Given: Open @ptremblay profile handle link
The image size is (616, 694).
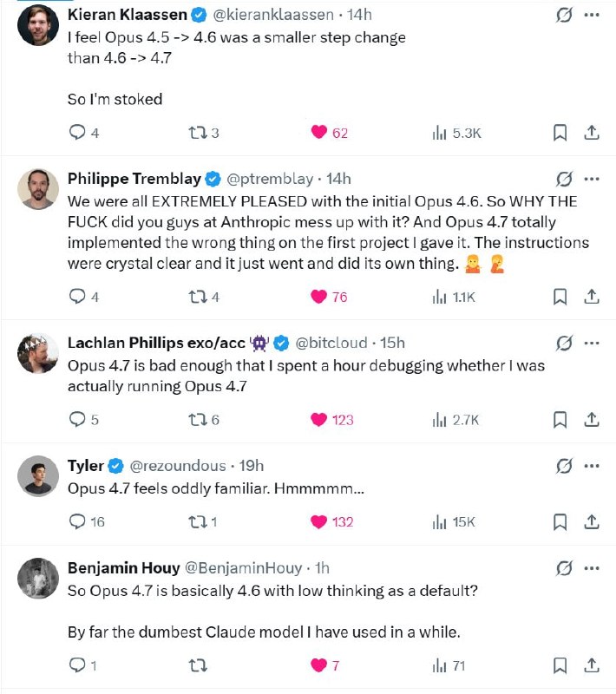Looking at the screenshot, I should tap(270, 180).
